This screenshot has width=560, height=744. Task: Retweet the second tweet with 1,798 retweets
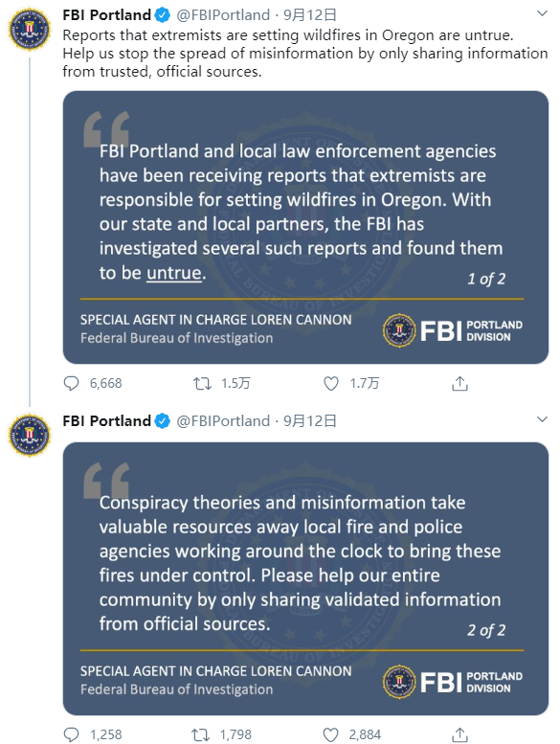pos(201,734)
